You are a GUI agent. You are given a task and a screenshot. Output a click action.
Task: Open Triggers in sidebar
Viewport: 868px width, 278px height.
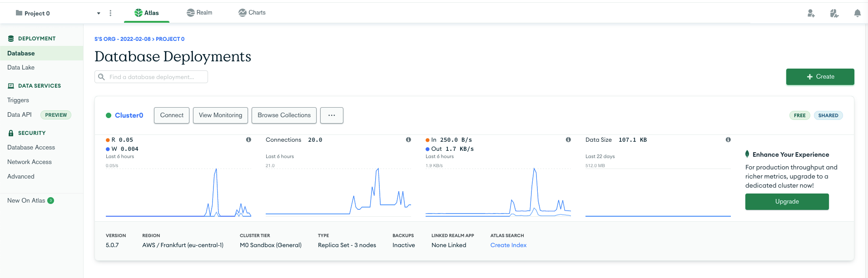[x=18, y=100]
